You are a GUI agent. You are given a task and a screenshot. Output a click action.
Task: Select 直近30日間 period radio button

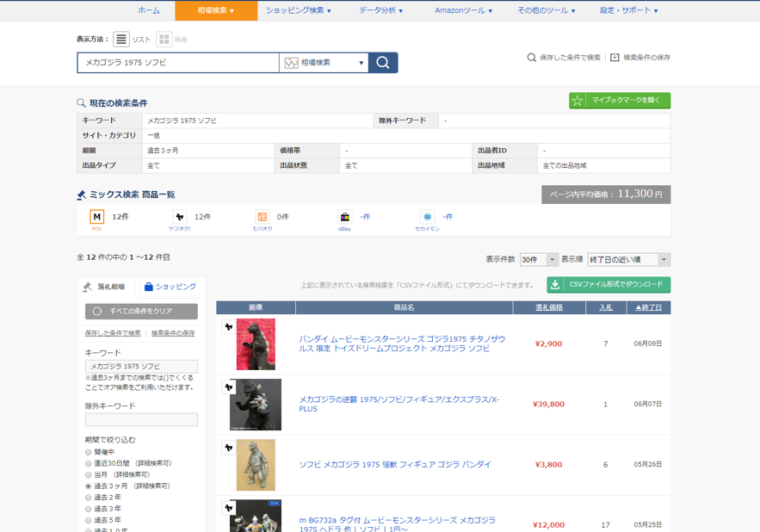(88, 464)
